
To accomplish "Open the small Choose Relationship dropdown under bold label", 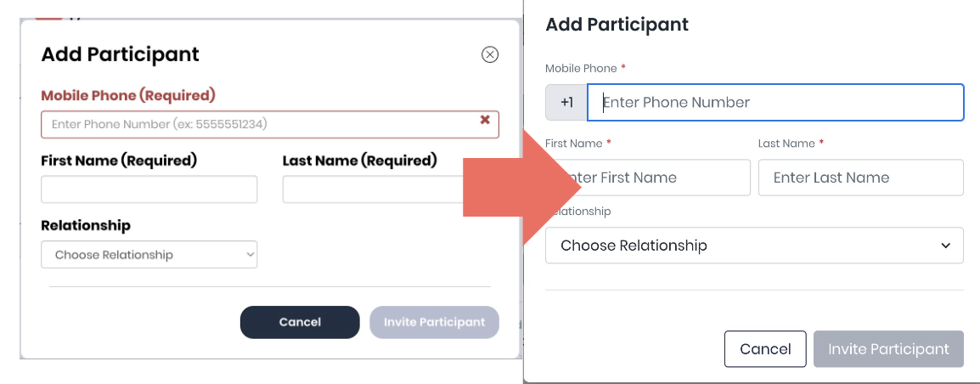I will pos(149,255).
